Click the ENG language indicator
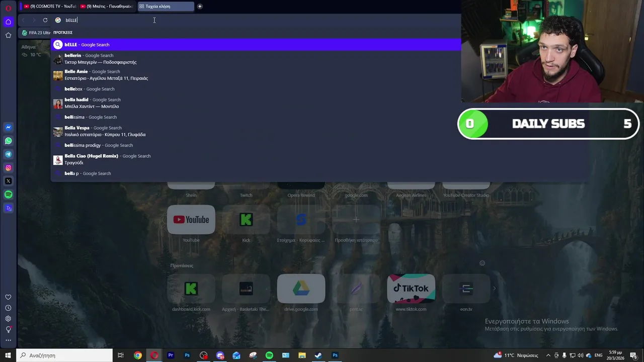This screenshot has height=362, width=644. [x=599, y=355]
